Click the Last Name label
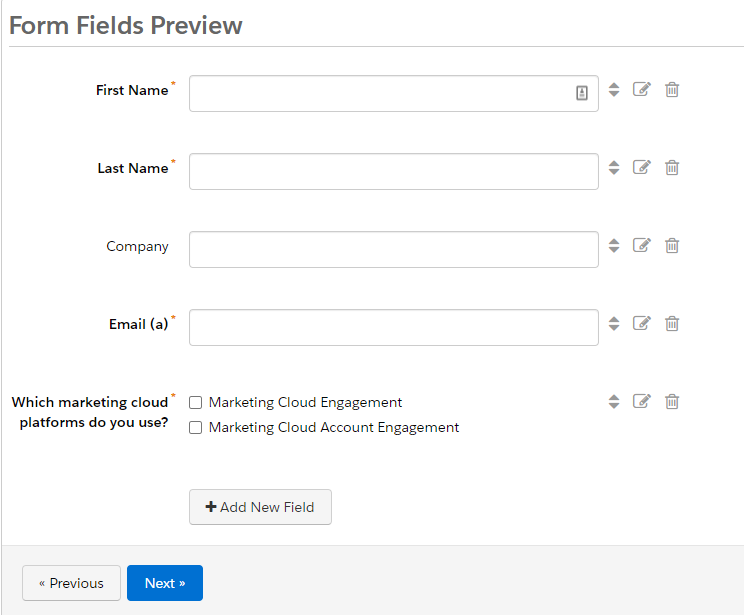Screen dimensions: 744x615 133,168
